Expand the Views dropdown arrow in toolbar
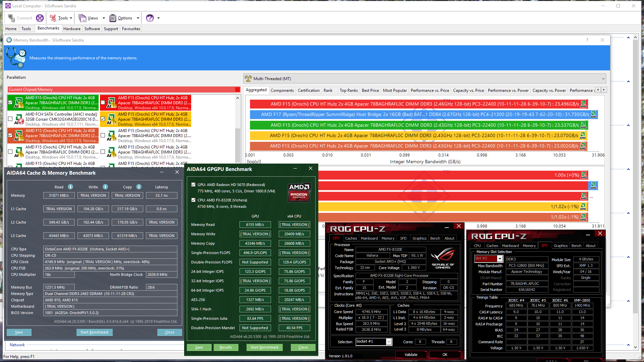The image size is (644, 362). point(104,18)
